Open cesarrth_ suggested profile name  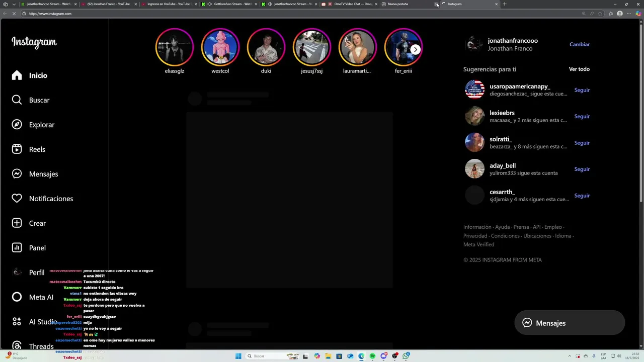pos(502,192)
